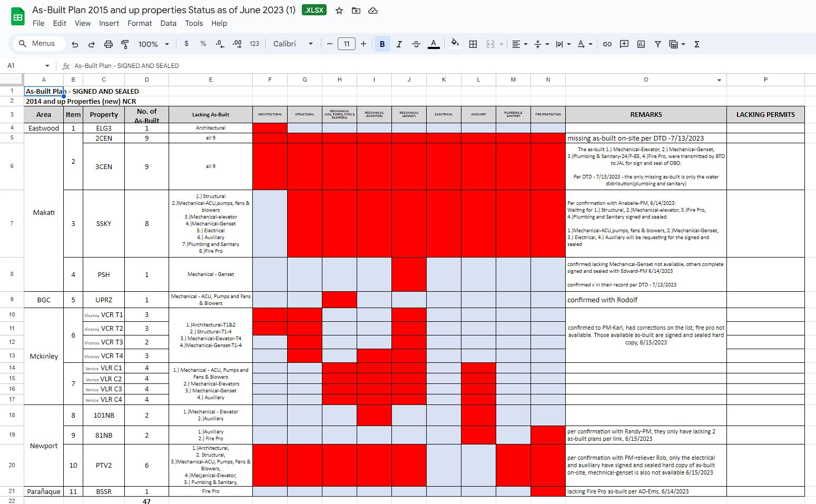816x504 pixels.
Task: Increase decimal places
Action: (x=237, y=44)
